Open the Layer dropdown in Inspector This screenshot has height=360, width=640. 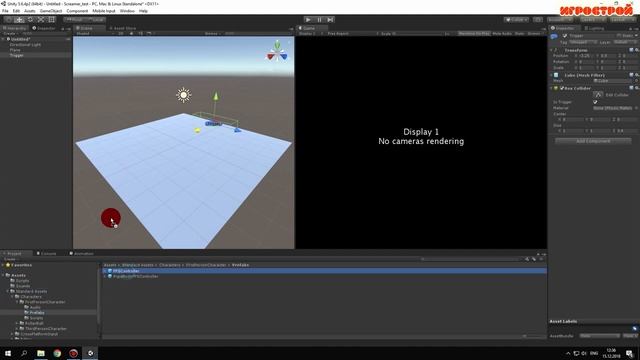coord(624,42)
